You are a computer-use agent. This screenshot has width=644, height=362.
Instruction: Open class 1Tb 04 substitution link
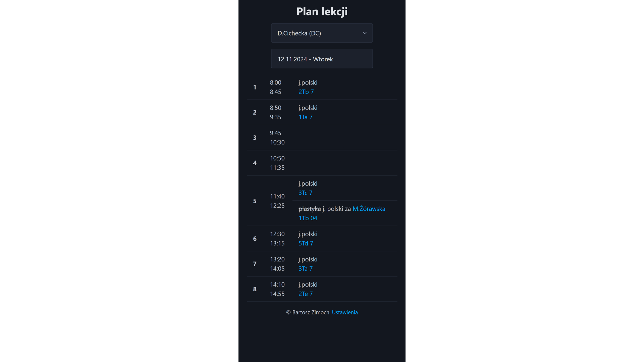point(308,218)
